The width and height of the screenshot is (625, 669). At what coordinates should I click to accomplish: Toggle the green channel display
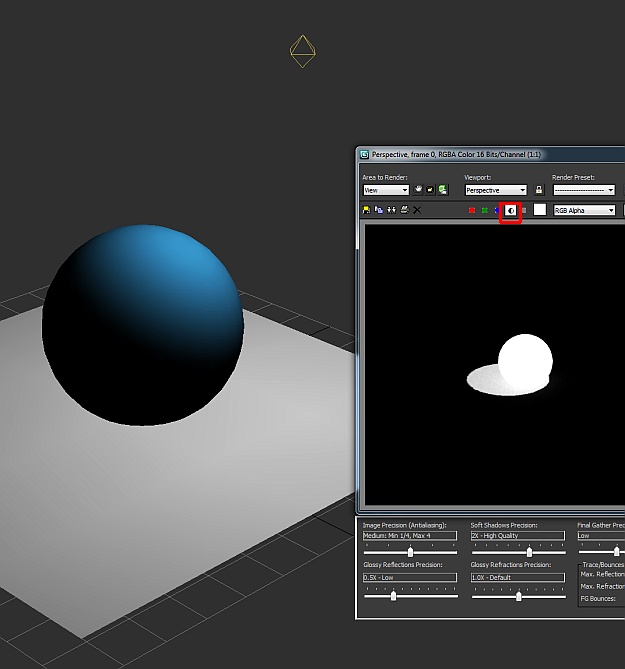(x=485, y=210)
